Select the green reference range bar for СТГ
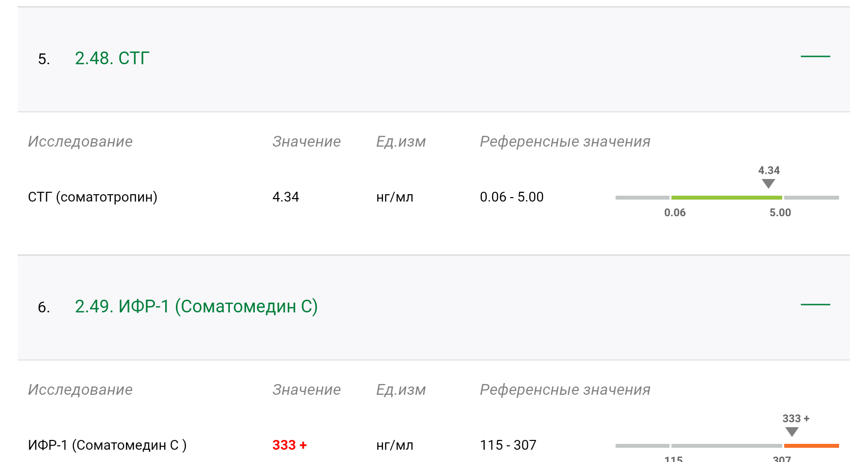The width and height of the screenshot is (868, 462). [x=727, y=197]
